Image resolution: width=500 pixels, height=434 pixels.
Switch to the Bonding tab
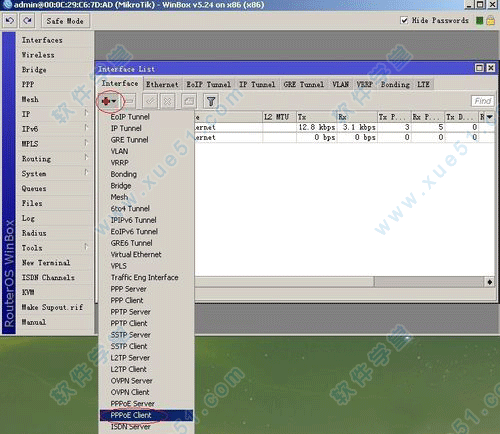tap(395, 84)
